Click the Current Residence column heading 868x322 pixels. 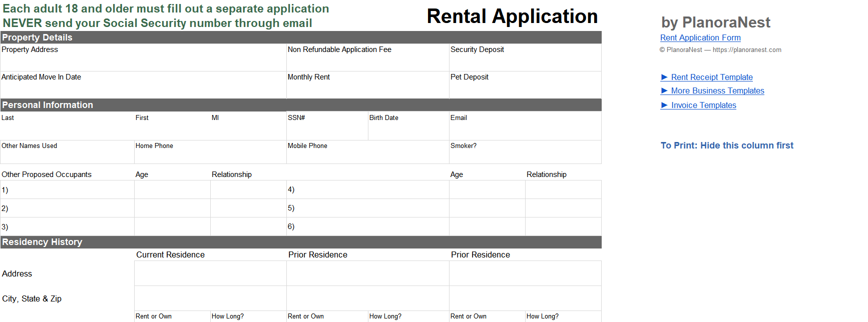(x=170, y=254)
